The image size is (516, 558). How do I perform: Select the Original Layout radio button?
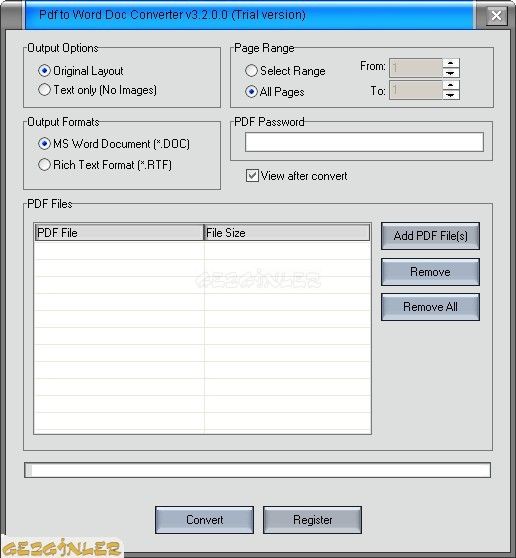(x=44, y=71)
